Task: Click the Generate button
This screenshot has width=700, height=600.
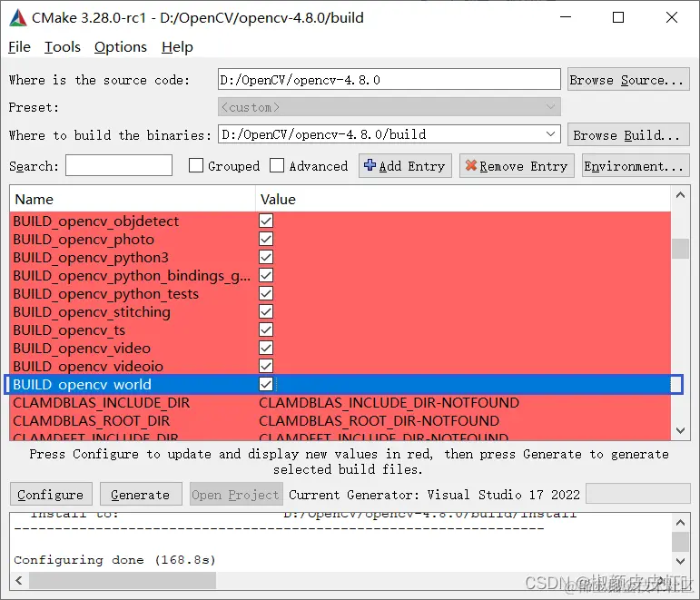Action: [x=141, y=494]
